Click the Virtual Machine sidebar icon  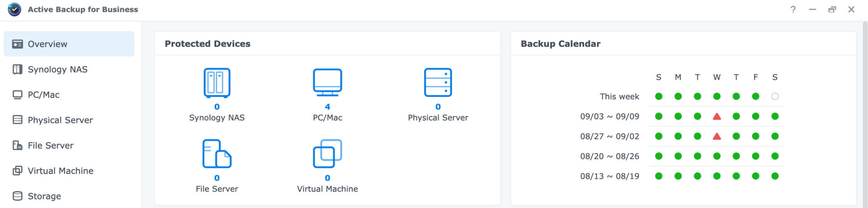click(x=18, y=171)
